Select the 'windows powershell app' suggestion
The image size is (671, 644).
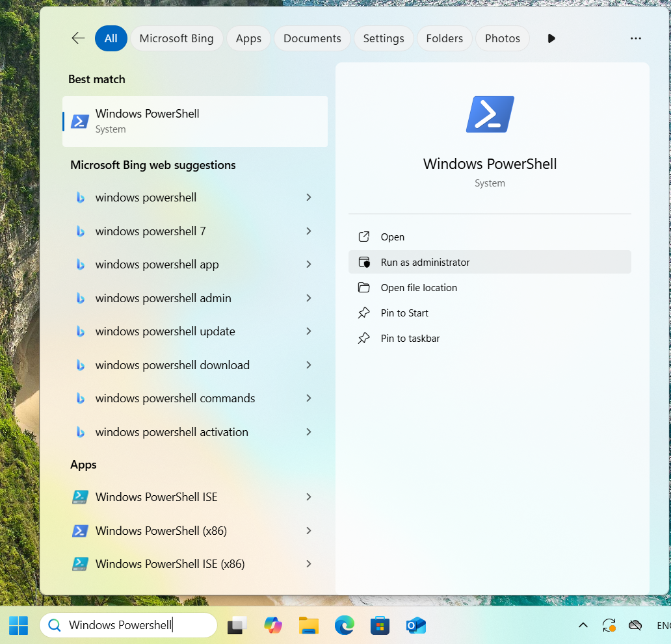[x=195, y=264]
